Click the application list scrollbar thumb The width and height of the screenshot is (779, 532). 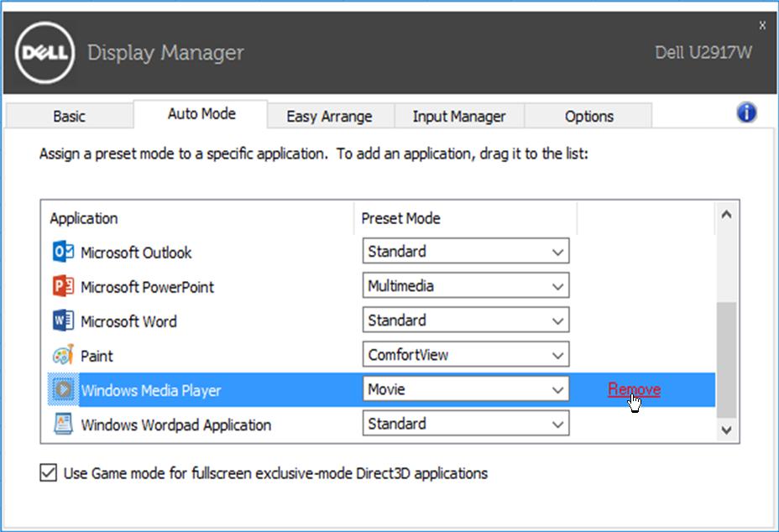(726, 360)
